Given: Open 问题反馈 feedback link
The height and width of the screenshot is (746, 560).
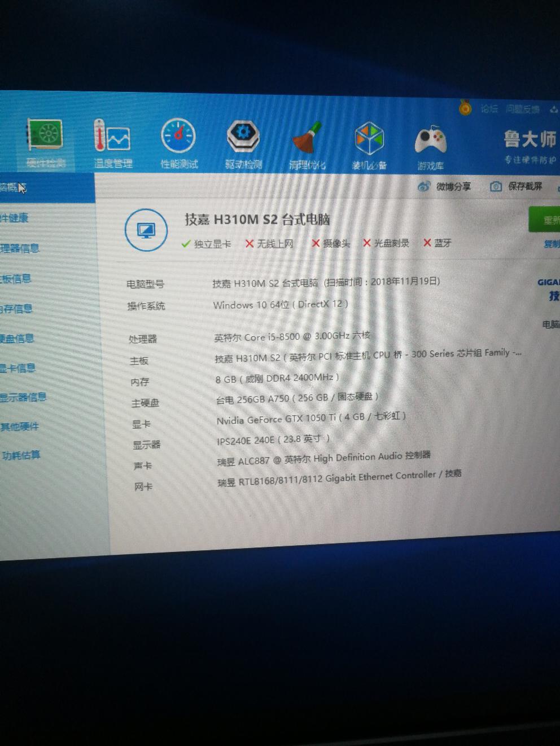Looking at the screenshot, I should tap(522, 109).
